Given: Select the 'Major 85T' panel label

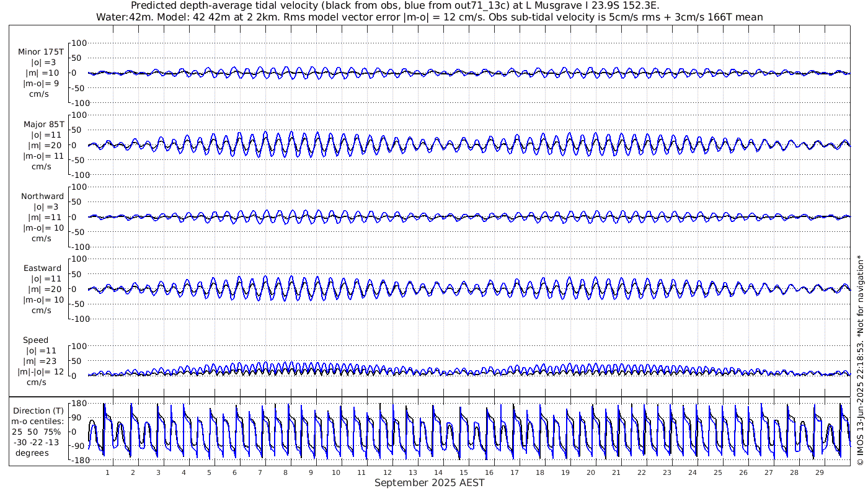Looking at the screenshot, I should [42, 124].
